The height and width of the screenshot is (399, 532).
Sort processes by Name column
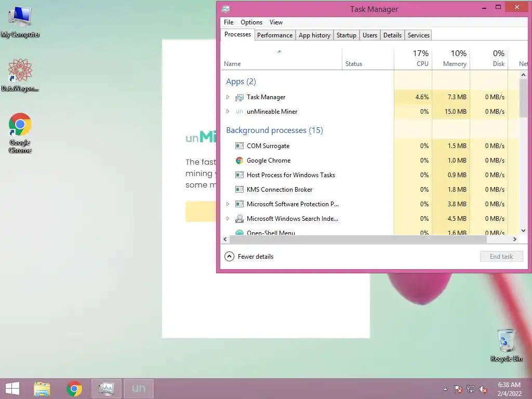click(x=282, y=59)
